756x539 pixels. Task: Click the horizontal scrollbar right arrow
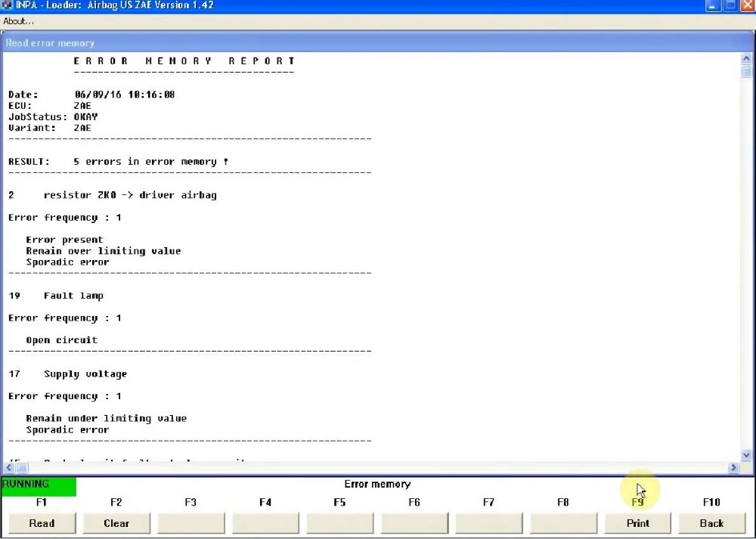tap(734, 468)
